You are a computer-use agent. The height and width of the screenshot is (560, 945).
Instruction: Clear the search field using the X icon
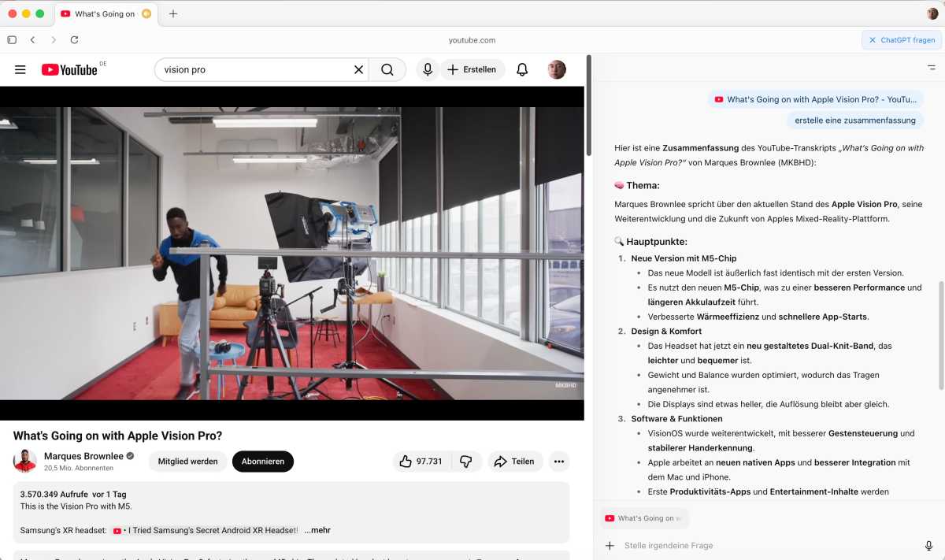point(358,69)
